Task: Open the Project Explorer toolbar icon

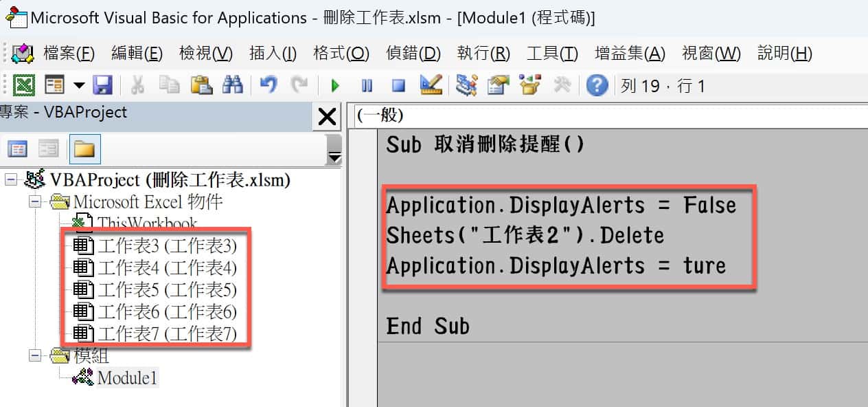Action: click(466, 85)
